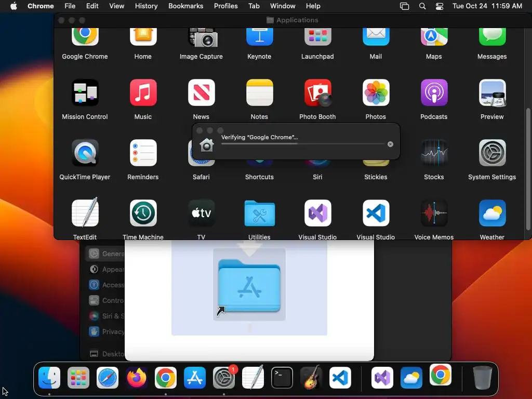Open the Keynote app
Image resolution: width=532 pixels, height=399 pixels.
pos(260,36)
